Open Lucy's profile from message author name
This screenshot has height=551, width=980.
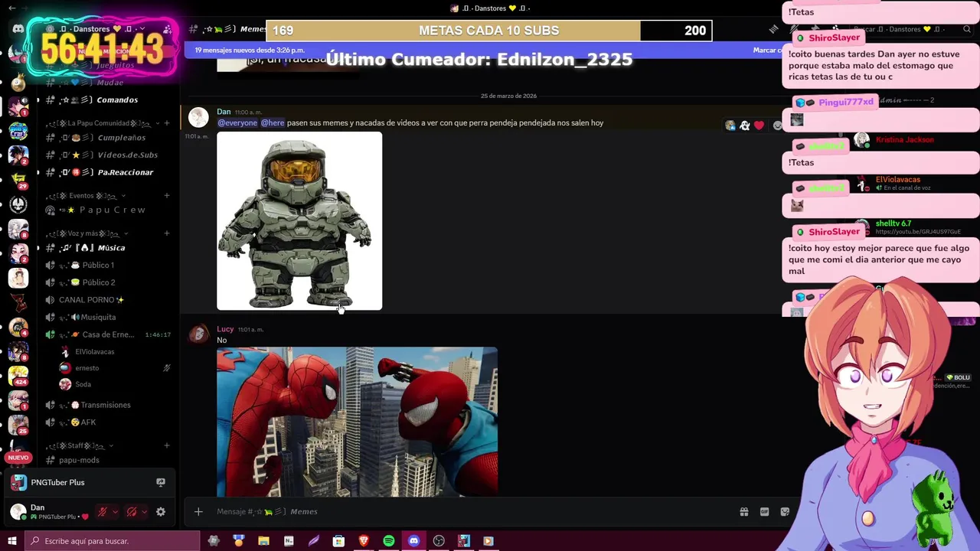click(x=225, y=329)
